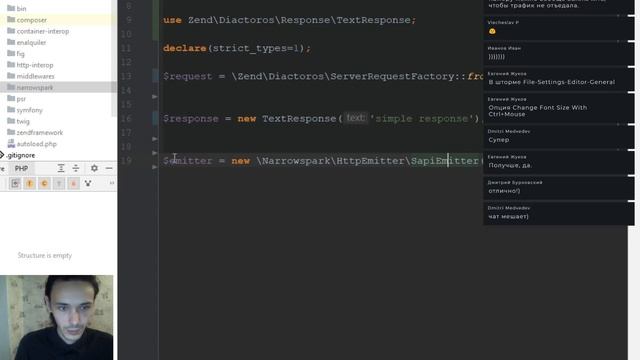Click the PHP file icon beside autoload.php
The image size is (640, 360).
pyautogui.click(x=11, y=144)
